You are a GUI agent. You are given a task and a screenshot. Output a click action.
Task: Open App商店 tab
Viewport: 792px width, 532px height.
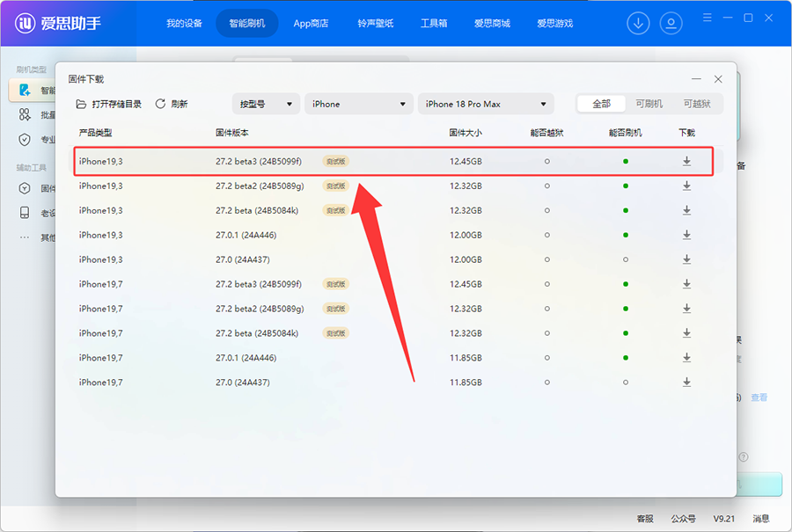coord(311,23)
